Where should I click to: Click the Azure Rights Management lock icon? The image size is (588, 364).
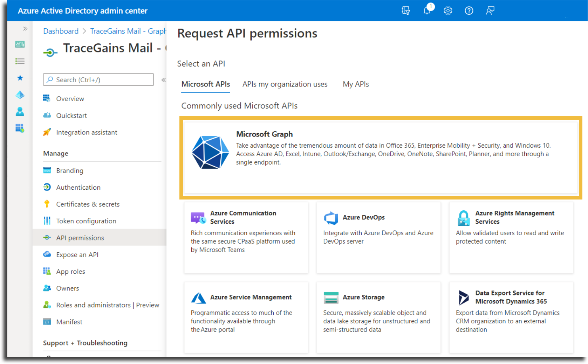click(464, 218)
